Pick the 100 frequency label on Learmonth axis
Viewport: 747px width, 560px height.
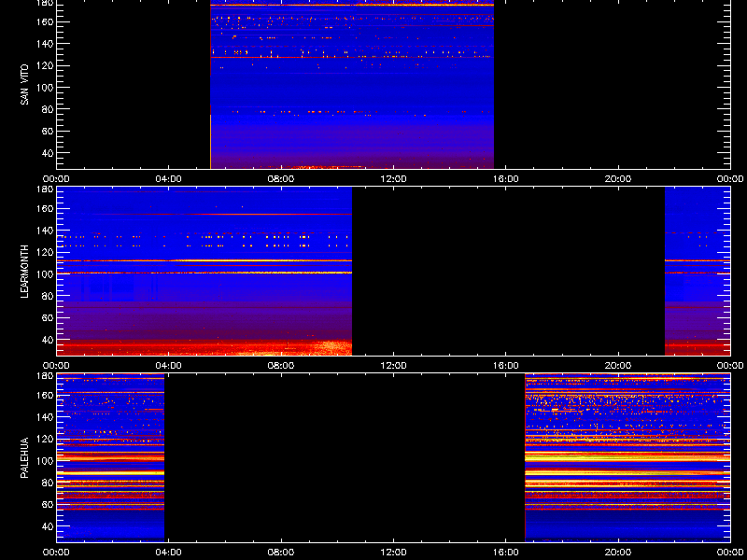click(45, 274)
